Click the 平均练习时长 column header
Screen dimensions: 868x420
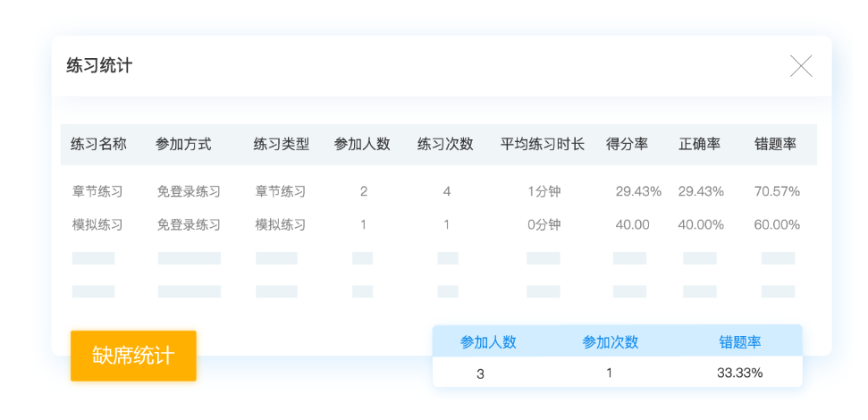click(x=542, y=144)
